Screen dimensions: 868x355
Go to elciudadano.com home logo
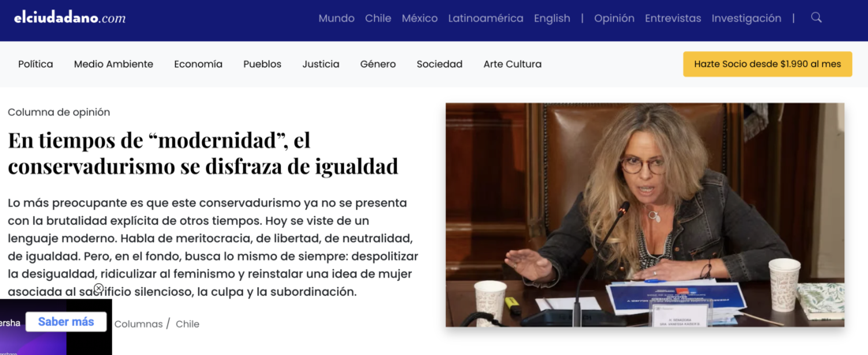point(70,18)
